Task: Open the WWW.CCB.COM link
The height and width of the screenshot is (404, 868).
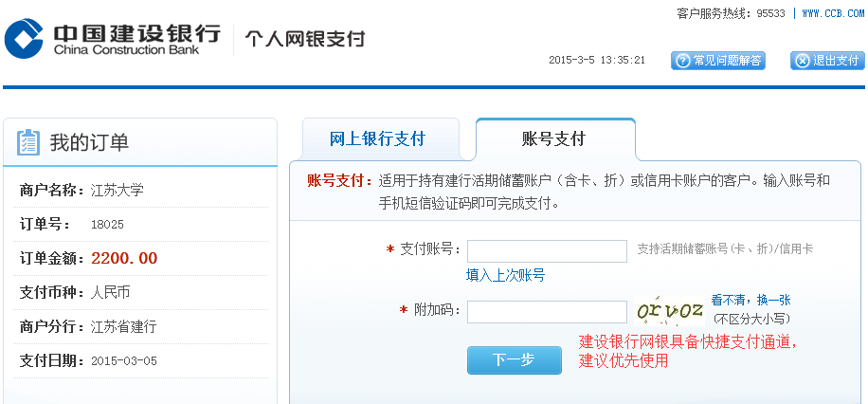Action: click(833, 13)
